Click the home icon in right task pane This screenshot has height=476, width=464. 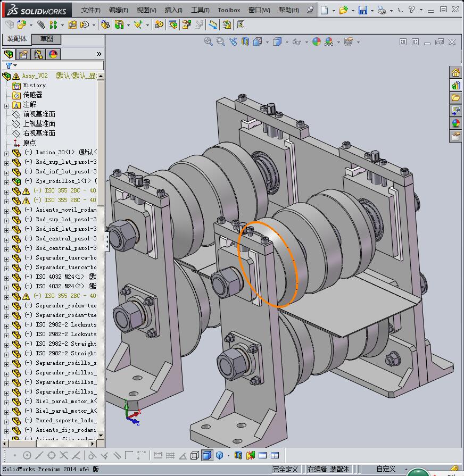(455, 73)
